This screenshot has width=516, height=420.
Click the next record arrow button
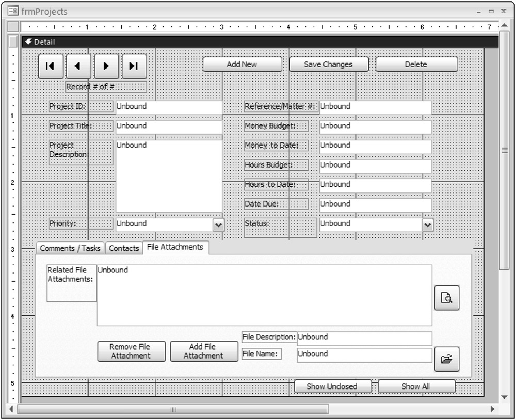pyautogui.click(x=106, y=66)
